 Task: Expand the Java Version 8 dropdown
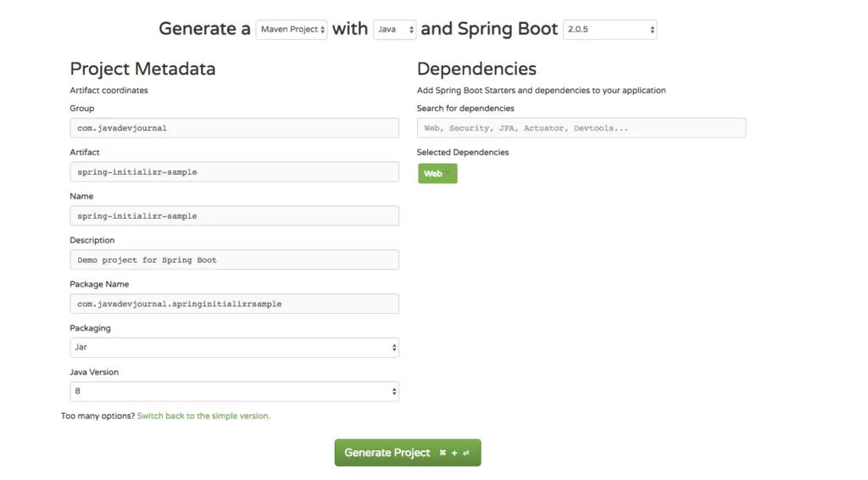pos(234,392)
